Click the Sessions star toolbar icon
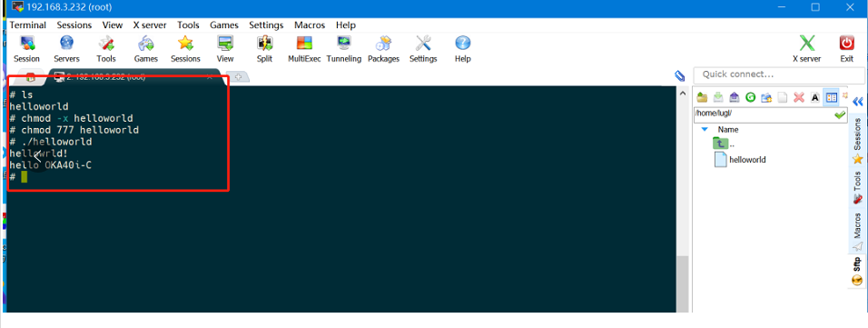The width and height of the screenshot is (868, 328). pos(185,49)
